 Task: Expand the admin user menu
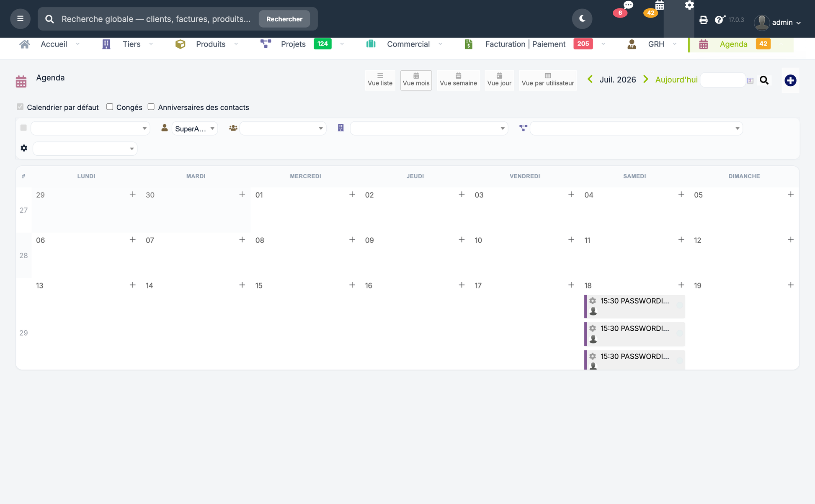[x=778, y=22]
